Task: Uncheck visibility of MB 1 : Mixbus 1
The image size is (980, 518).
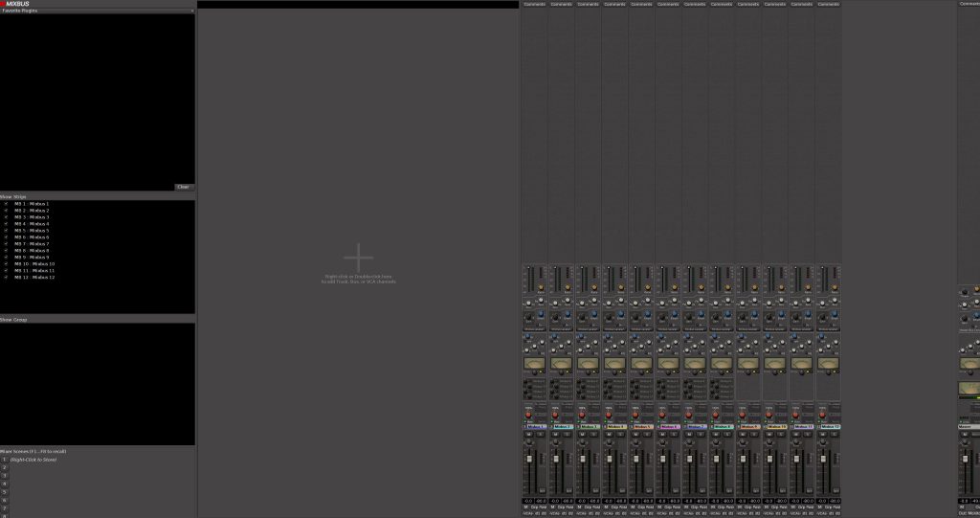Action: pyautogui.click(x=6, y=204)
